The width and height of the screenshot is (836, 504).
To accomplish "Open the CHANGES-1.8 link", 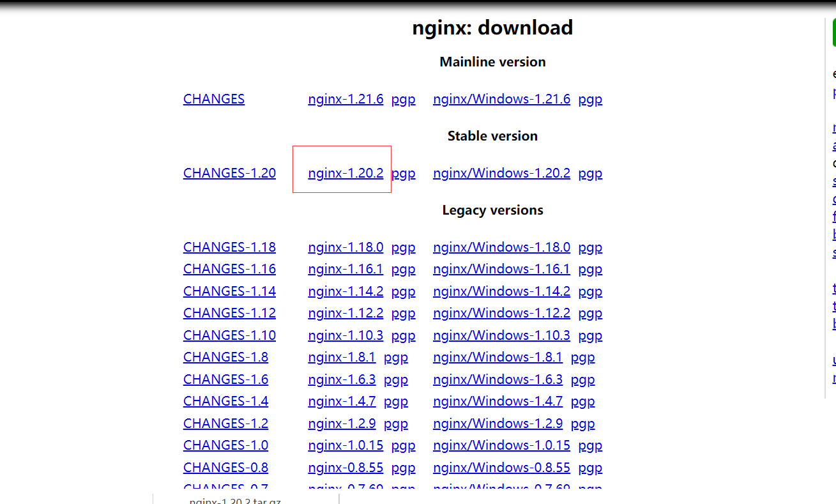I will [x=225, y=357].
